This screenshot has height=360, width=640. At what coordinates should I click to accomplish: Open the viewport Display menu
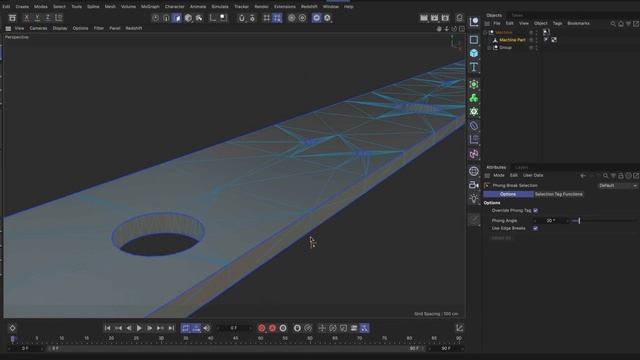(x=60, y=29)
